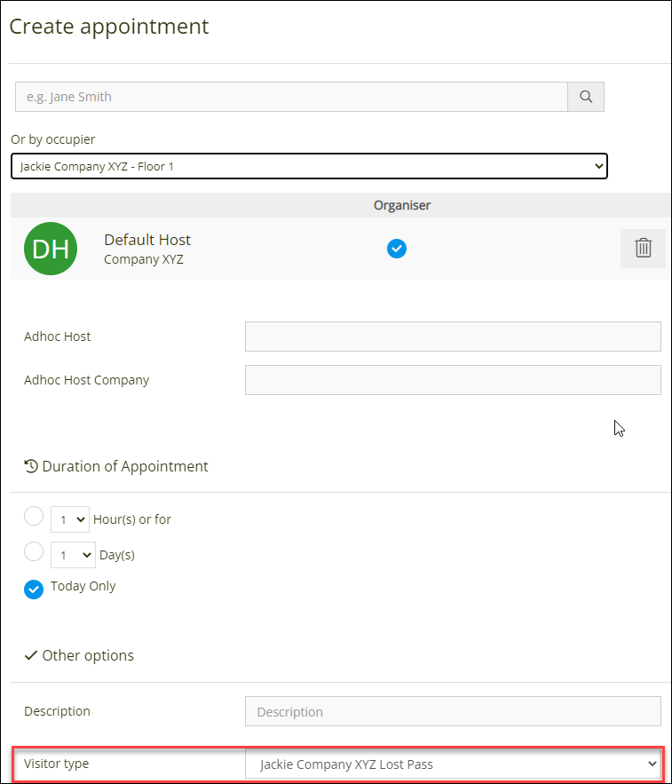The height and width of the screenshot is (784, 672).
Task: Click the Default Host name text
Action: (x=147, y=240)
